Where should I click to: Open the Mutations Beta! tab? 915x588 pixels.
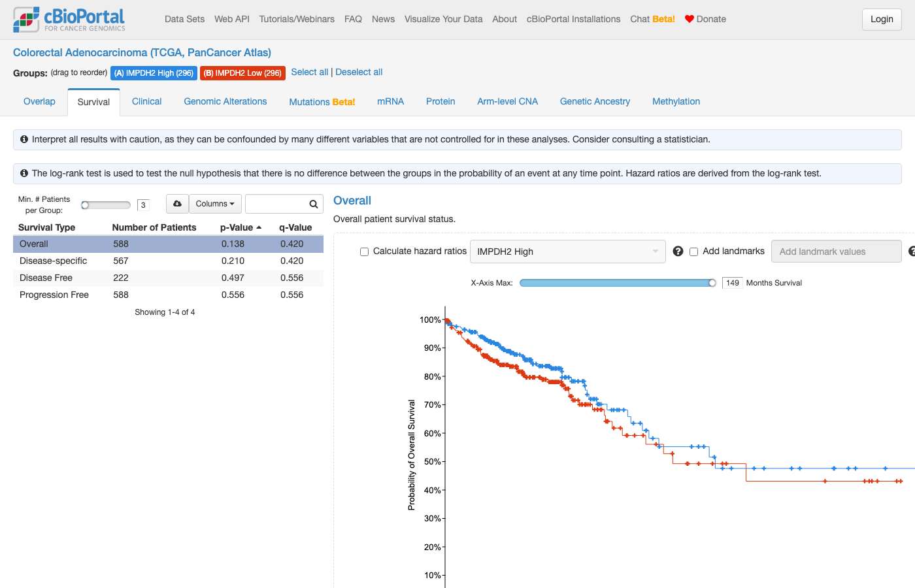coord(322,102)
